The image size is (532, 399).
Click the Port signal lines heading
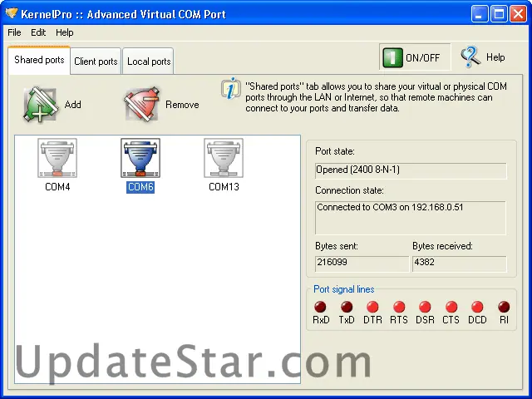click(343, 289)
